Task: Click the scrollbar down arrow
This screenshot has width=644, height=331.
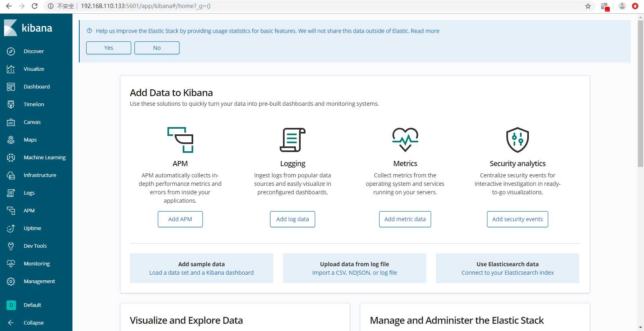Action: [640, 327]
